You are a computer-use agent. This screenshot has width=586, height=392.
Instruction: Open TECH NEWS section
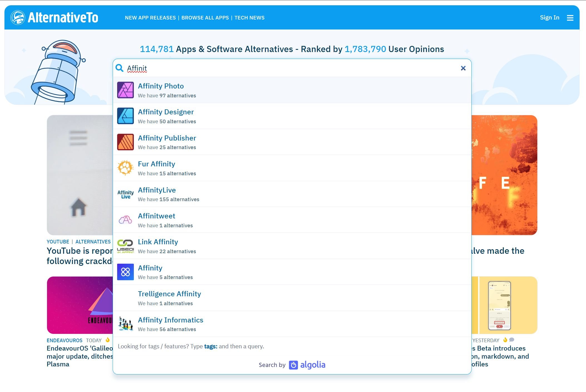point(250,18)
